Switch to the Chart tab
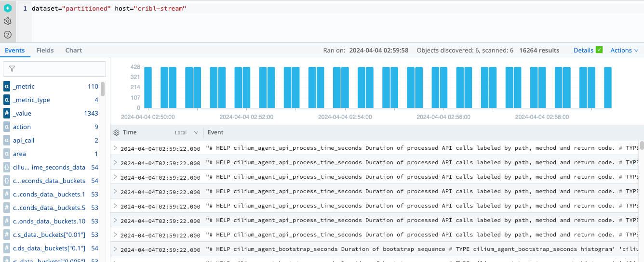The image size is (644, 262). (x=74, y=51)
